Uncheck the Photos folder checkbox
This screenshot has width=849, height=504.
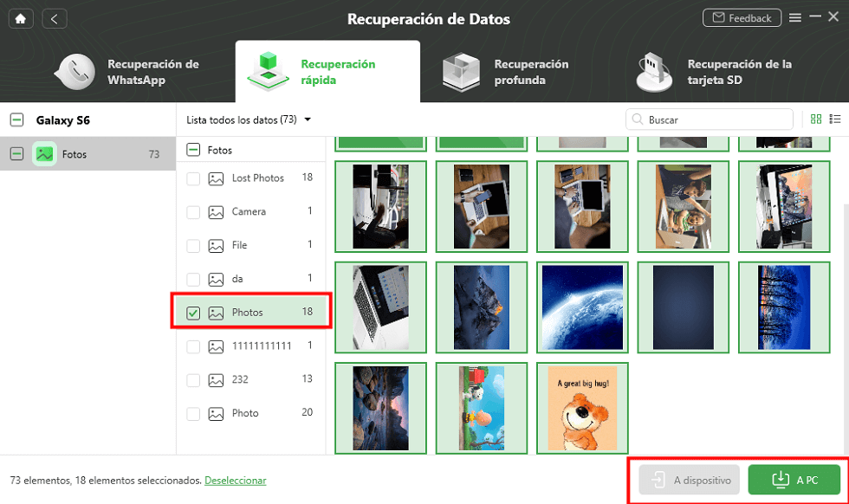(193, 313)
